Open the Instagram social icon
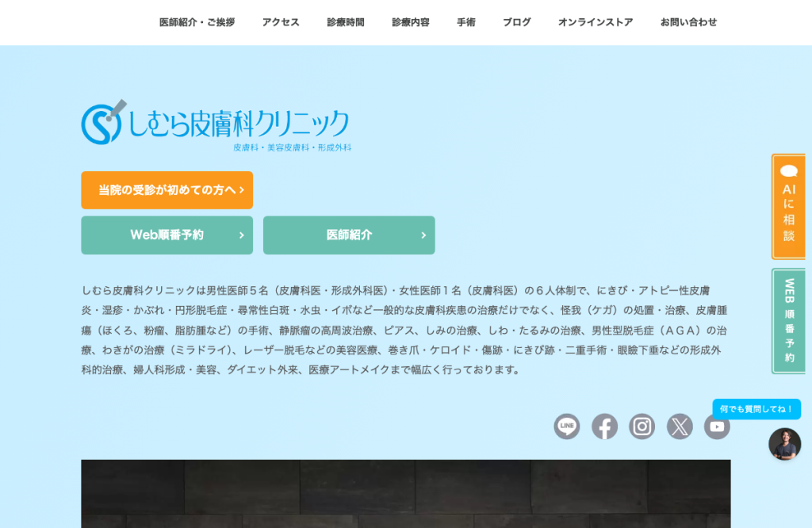Screen dimensions: 812x528 (642, 427)
